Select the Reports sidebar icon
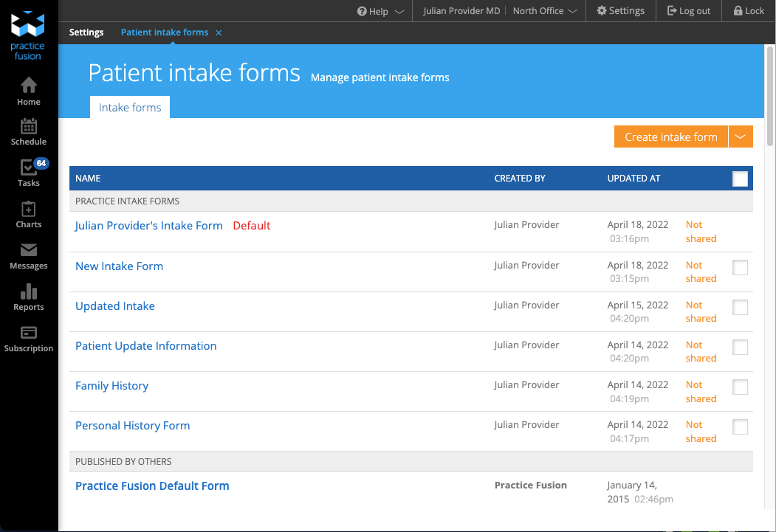 [x=28, y=295]
